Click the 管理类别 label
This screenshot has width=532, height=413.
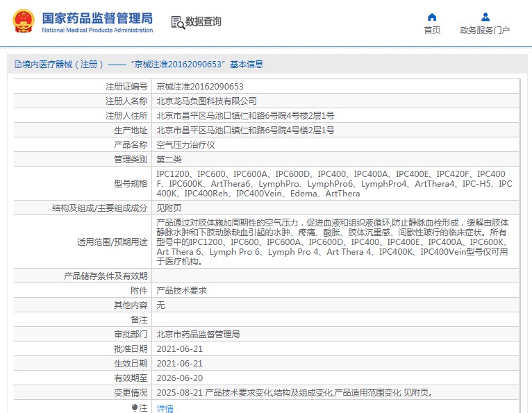(x=131, y=160)
